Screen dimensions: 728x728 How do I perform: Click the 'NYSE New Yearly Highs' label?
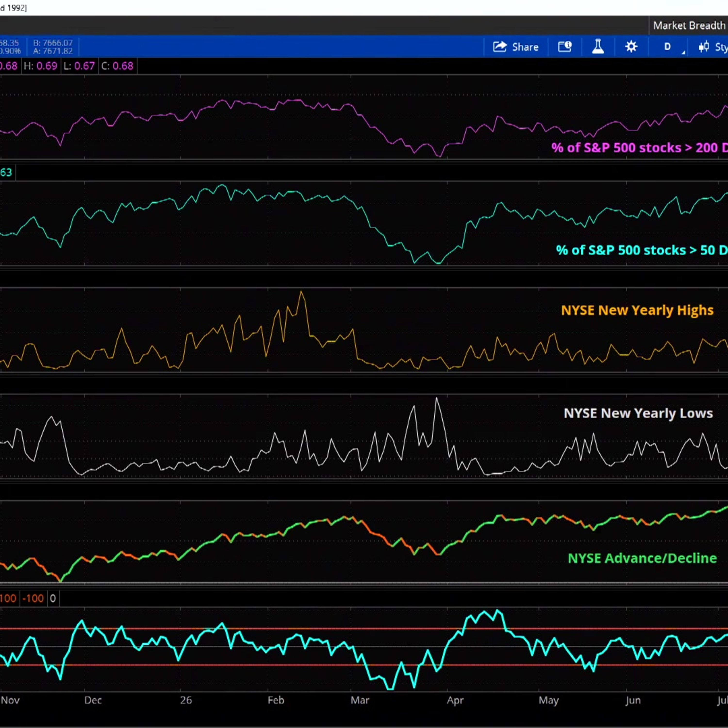637,310
